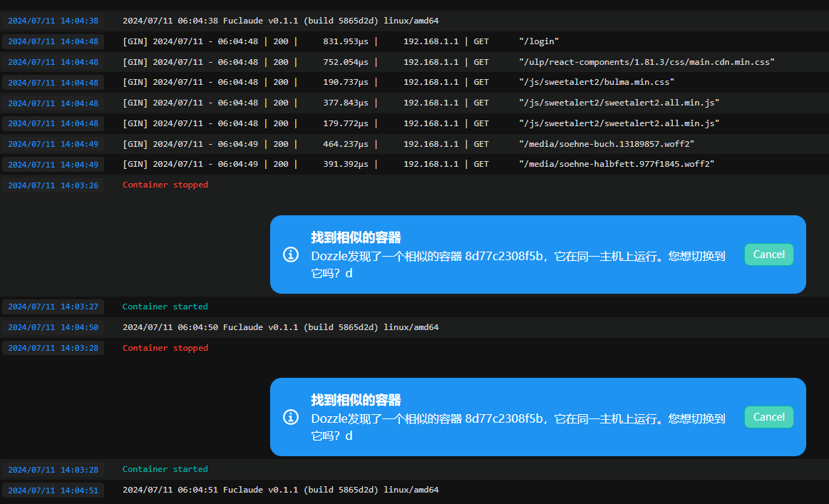Click the 14:04:50 timestamp badge
This screenshot has width=829, height=504.
(53, 327)
